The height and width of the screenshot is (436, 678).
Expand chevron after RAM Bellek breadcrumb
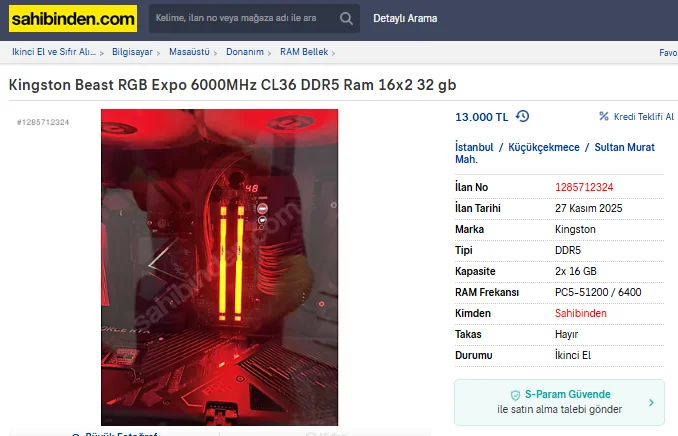333,53
